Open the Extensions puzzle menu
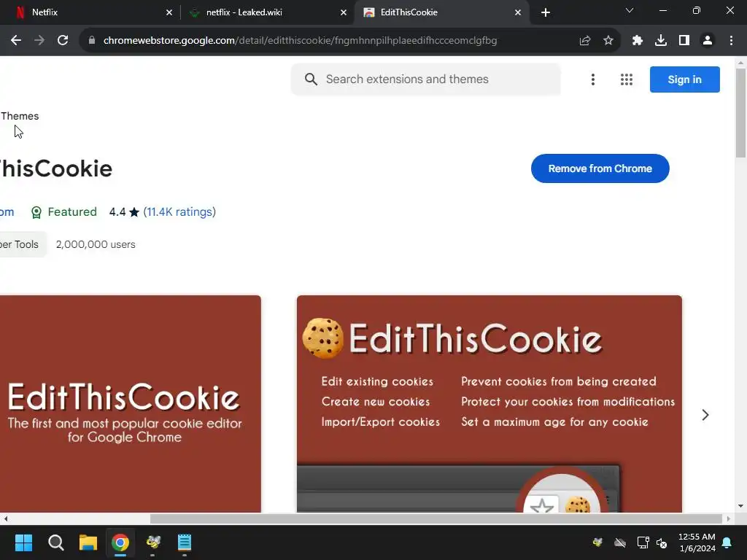Image resolution: width=747 pixels, height=560 pixels. point(637,41)
